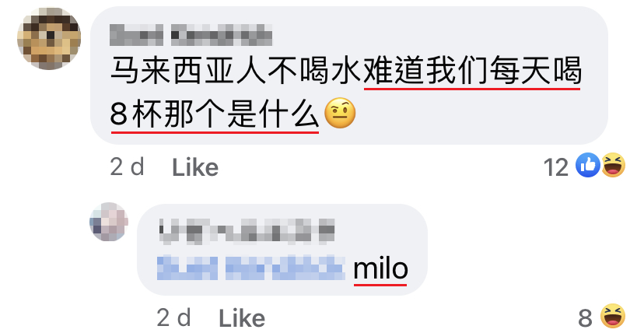Click the laughing reaction icon beside the count 12
Viewport: 644px width, 333px height.
613,165
